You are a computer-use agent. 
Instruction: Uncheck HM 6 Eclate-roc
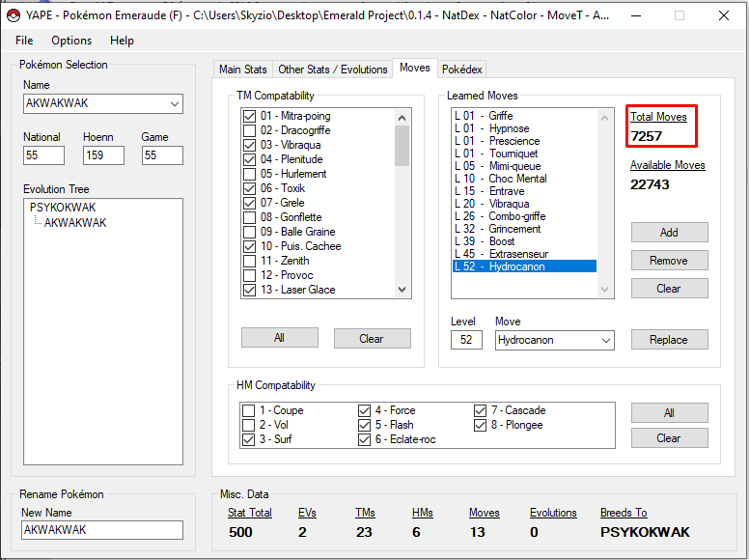[364, 439]
